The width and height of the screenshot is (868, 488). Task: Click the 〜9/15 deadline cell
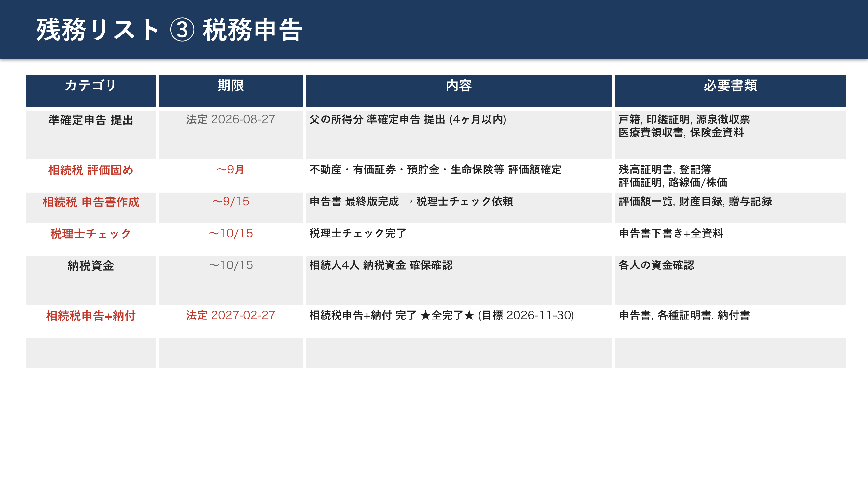(x=231, y=201)
